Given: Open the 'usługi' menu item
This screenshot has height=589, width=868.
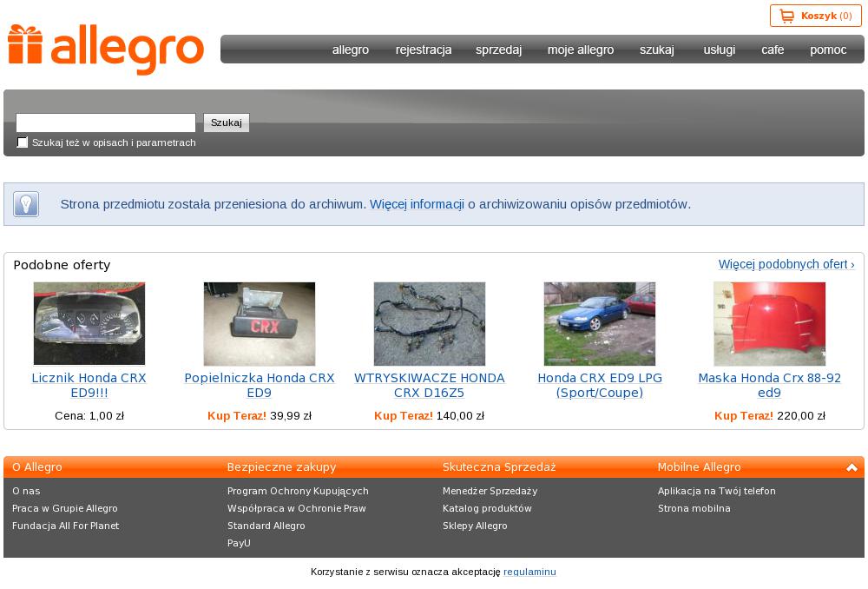Looking at the screenshot, I should (719, 50).
